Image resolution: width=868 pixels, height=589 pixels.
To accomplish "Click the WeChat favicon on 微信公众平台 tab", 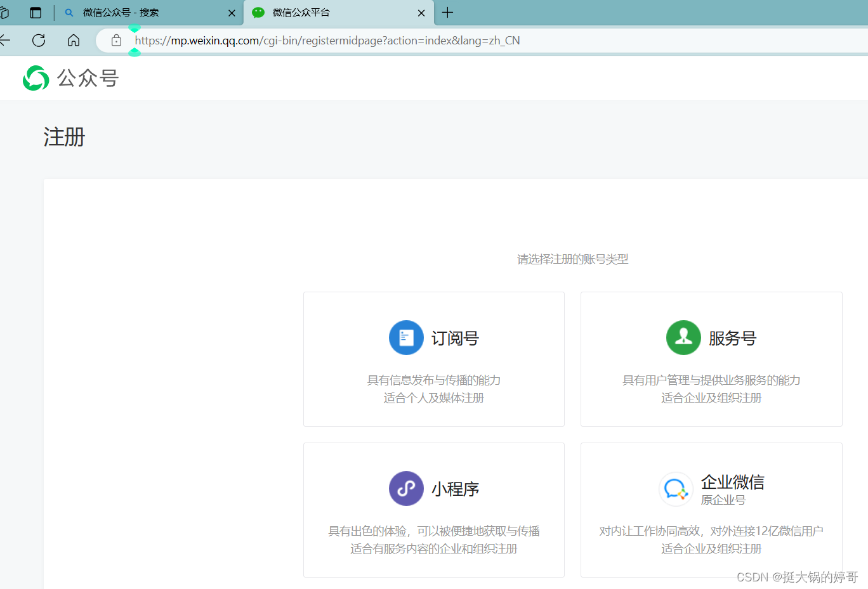I will tap(258, 13).
